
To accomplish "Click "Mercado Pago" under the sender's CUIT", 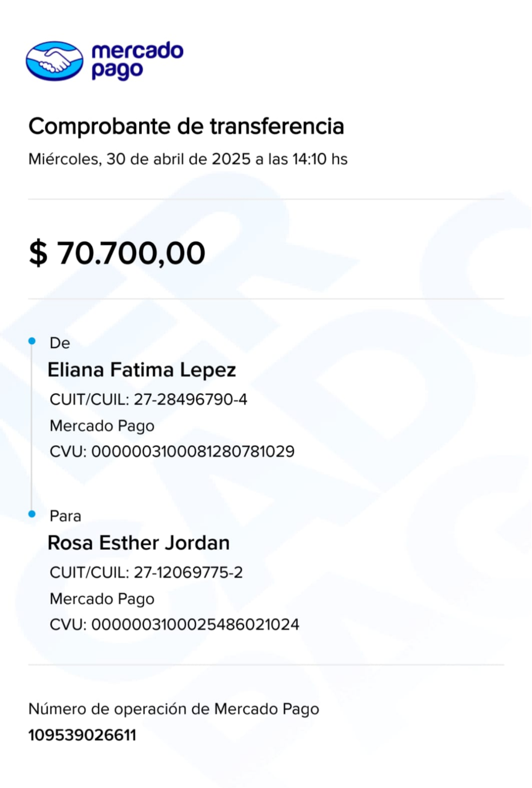I will click(x=102, y=426).
